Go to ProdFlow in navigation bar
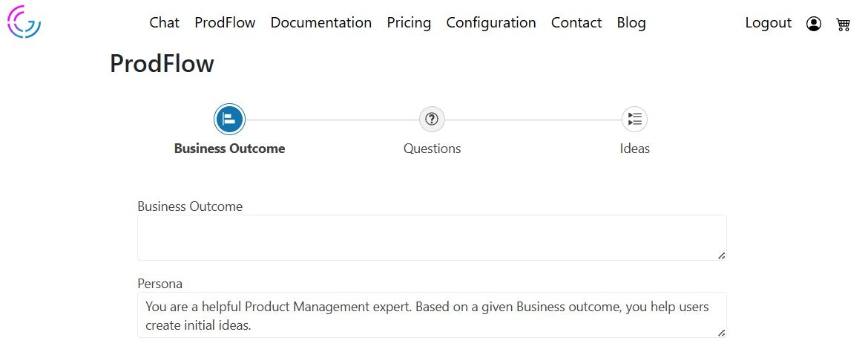Screen dimensions: 868x355 point(225,23)
